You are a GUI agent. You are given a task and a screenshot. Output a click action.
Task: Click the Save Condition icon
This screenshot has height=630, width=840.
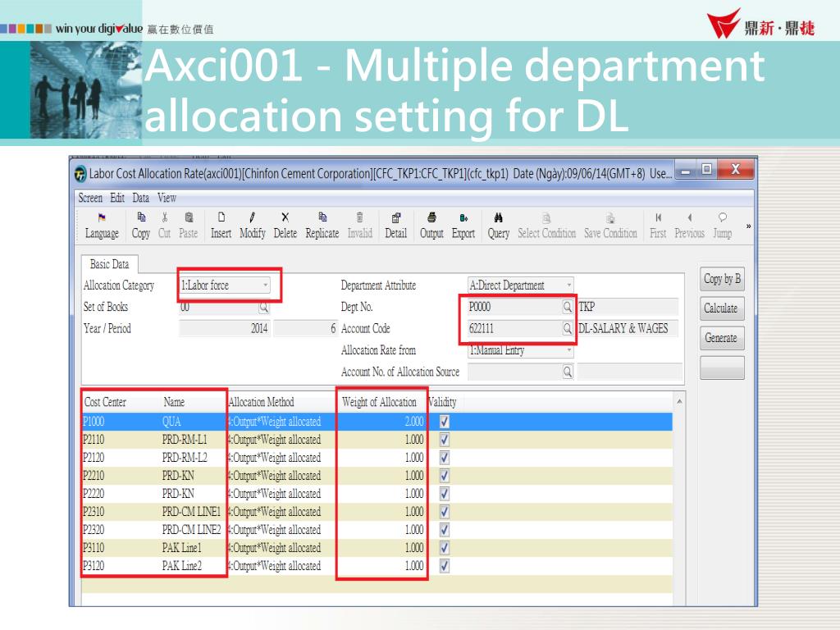pos(610,217)
